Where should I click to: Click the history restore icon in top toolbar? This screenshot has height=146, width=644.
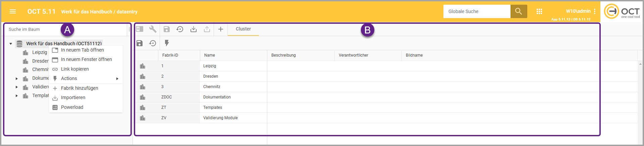180,29
